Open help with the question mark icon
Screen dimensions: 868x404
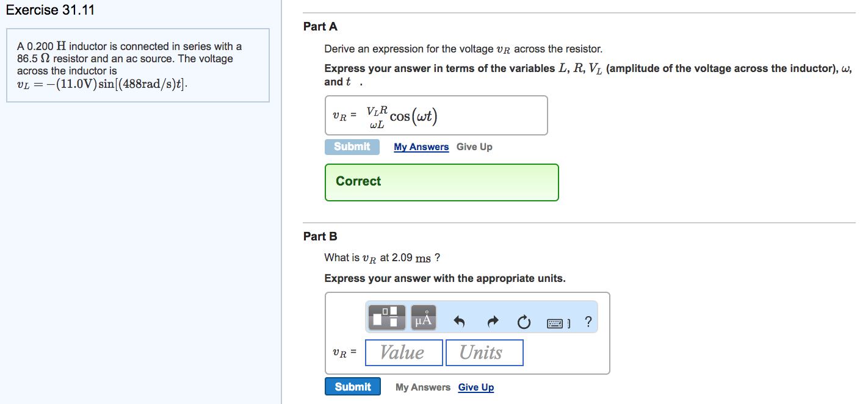[x=588, y=321]
